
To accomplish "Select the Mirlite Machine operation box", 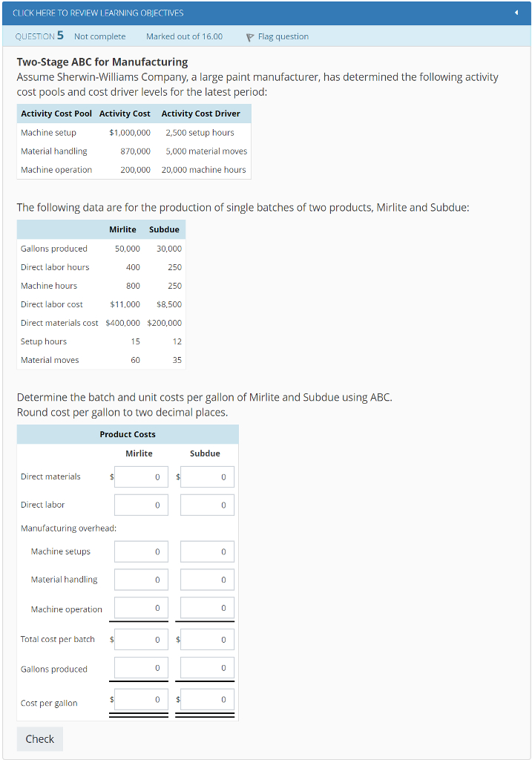I will point(141,608).
